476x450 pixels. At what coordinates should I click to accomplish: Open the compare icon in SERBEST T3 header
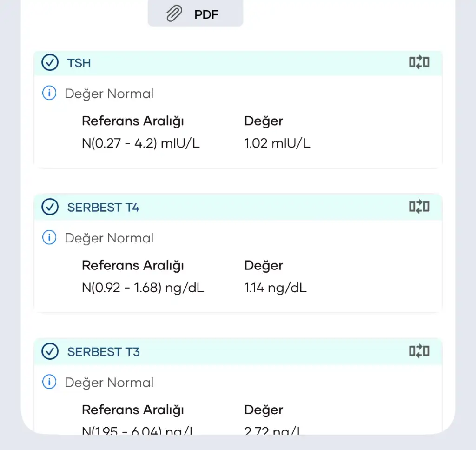(419, 351)
